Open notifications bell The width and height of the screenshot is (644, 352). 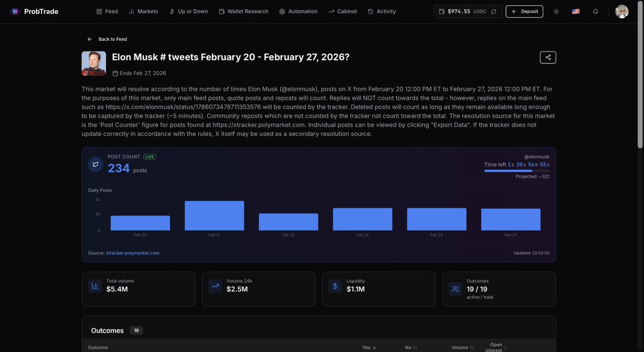(596, 11)
